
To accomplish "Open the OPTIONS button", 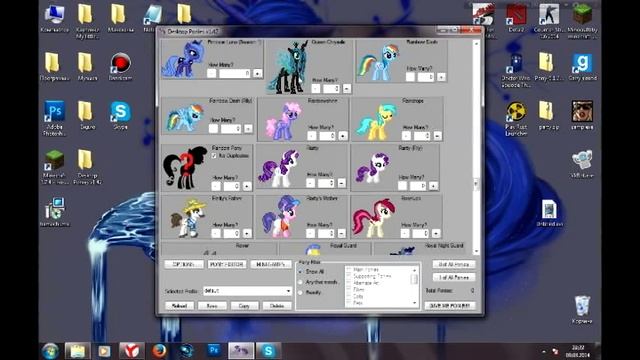I will click(184, 264).
